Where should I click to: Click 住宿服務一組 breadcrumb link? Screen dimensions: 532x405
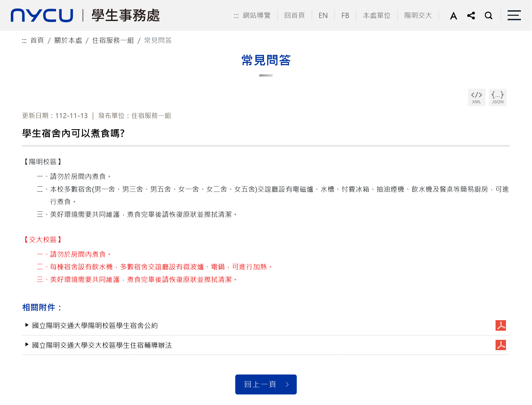pos(113,40)
